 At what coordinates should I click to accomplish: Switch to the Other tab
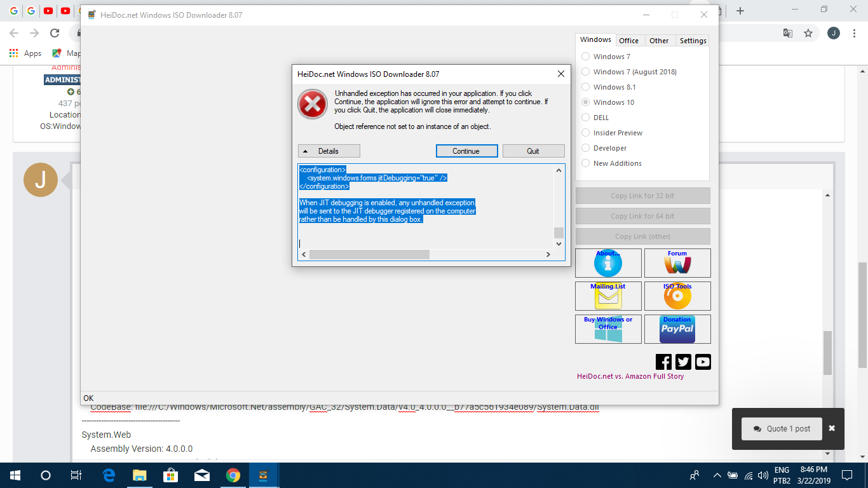click(659, 41)
